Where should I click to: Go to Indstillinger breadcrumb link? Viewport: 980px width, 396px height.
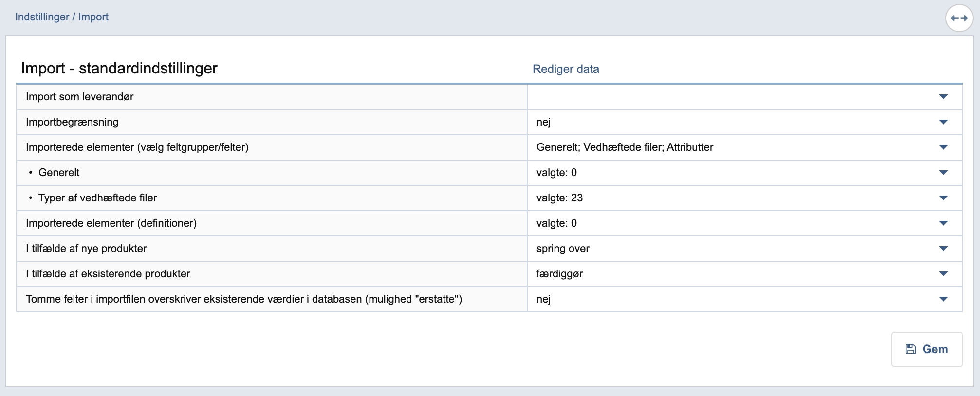click(x=42, y=17)
